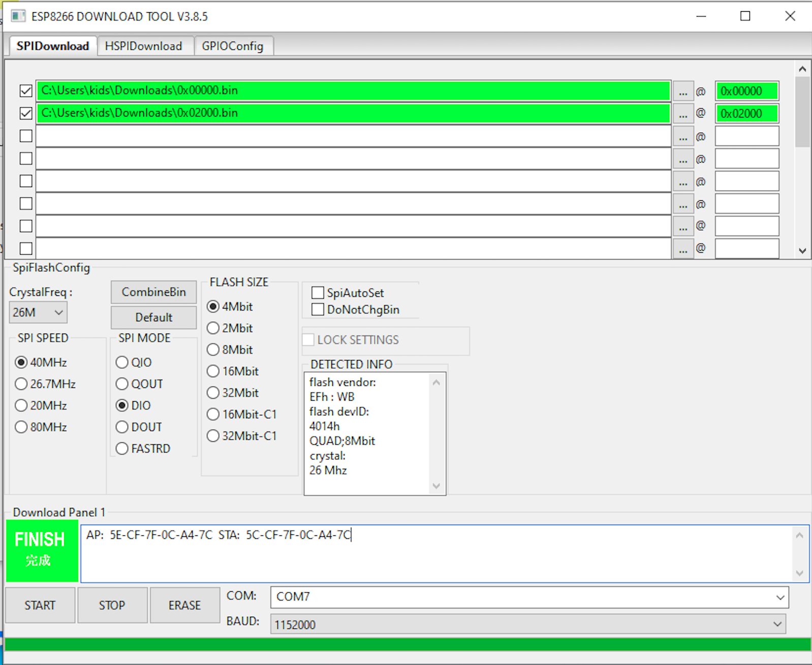This screenshot has height=665, width=812.
Task: Open the BAUD rate dropdown showing 1152000
Action: (528, 624)
